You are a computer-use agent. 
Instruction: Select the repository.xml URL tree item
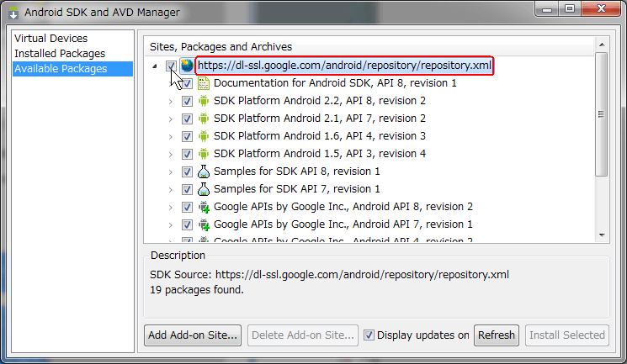click(344, 66)
